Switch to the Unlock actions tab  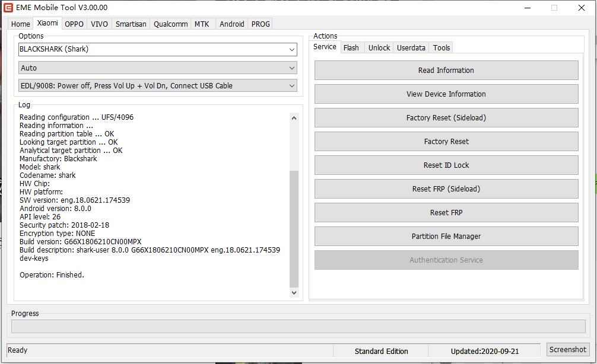coord(379,47)
